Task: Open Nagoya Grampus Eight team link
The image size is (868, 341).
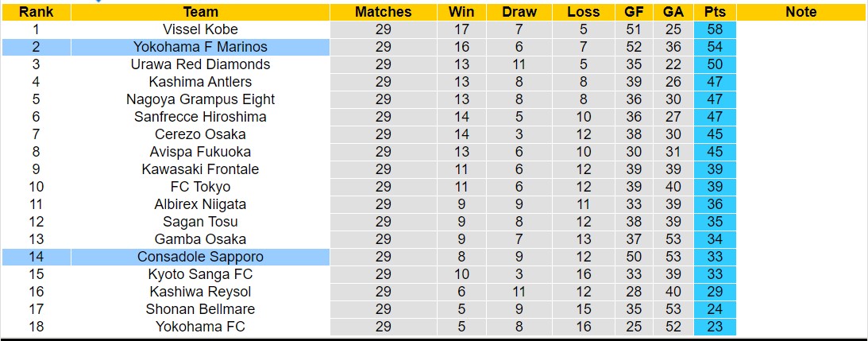Action: click(200, 99)
